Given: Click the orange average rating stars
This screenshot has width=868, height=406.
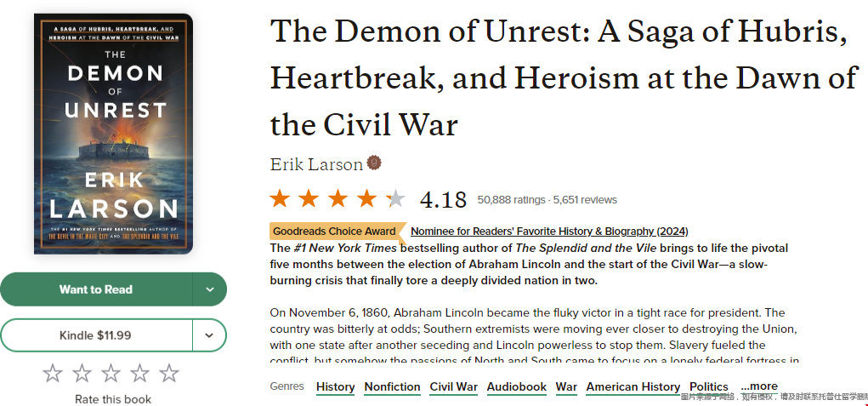Looking at the screenshot, I should [338, 199].
